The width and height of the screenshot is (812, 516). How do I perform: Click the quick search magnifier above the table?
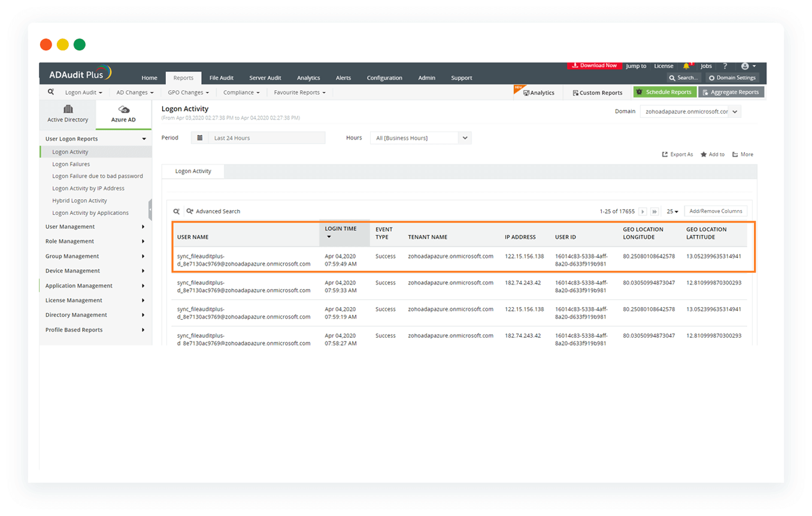[x=177, y=211]
